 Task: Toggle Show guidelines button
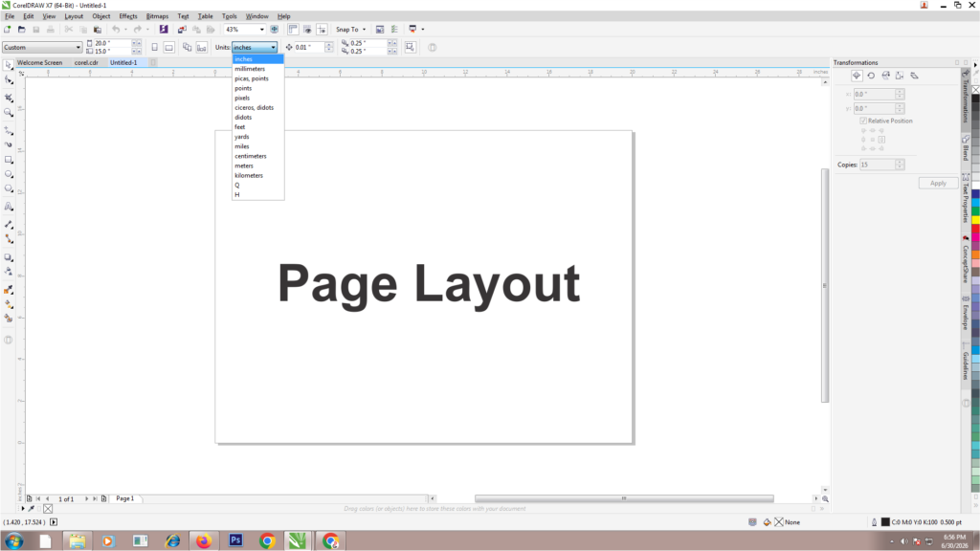pyautogui.click(x=322, y=30)
